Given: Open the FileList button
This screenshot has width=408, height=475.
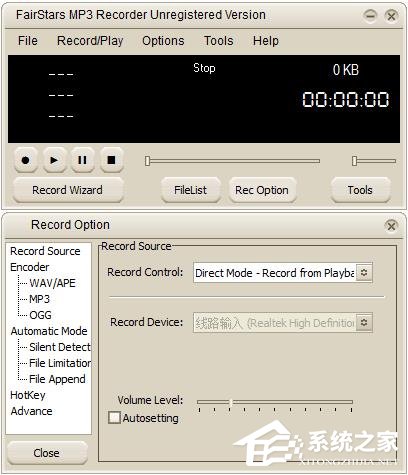Looking at the screenshot, I should [190, 190].
